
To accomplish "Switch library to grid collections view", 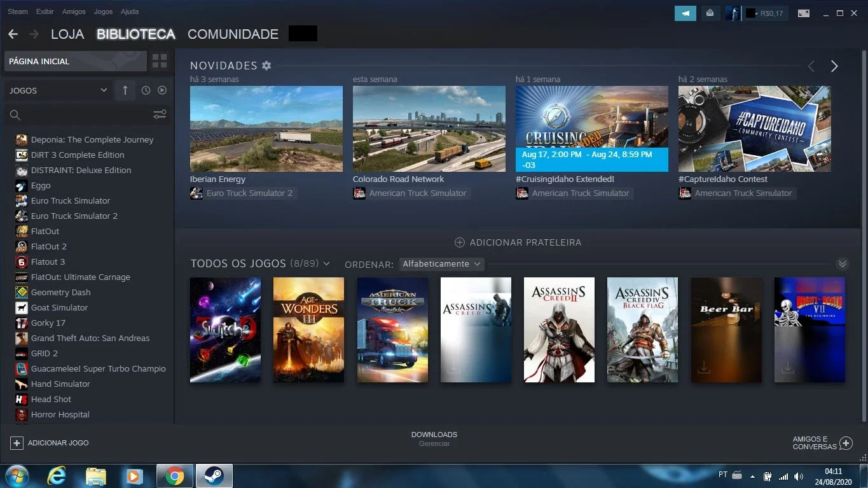I will 160,61.
